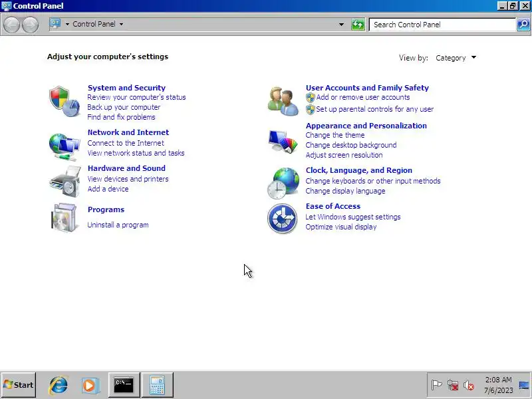Open the Programs box icon
Screen dimensions: 532x399
pos(65,217)
